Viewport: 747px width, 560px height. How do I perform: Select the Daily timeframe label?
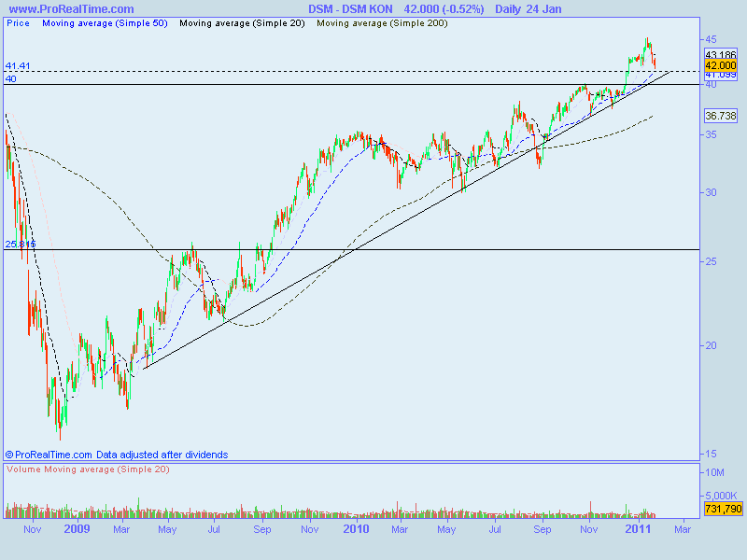pyautogui.click(x=508, y=9)
